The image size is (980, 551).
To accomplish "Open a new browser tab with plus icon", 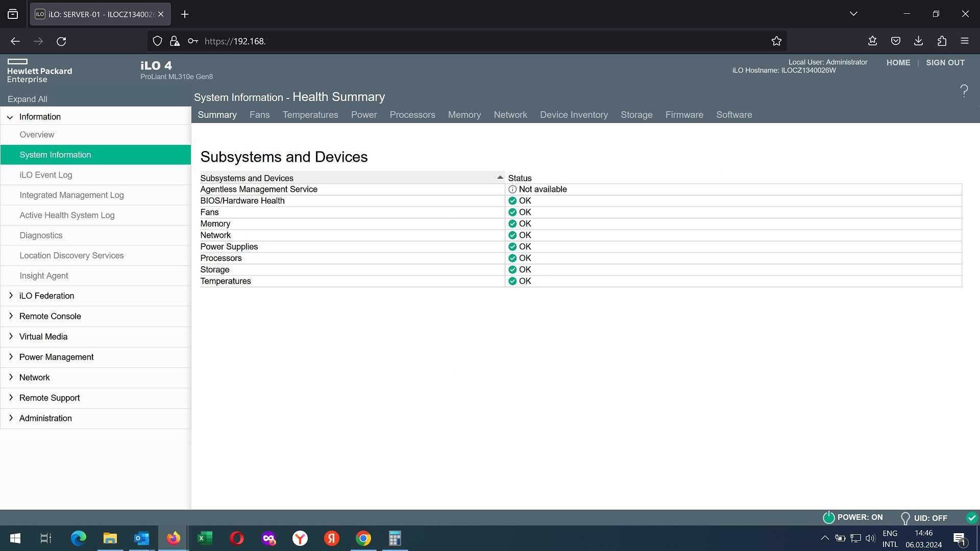I will point(185,14).
